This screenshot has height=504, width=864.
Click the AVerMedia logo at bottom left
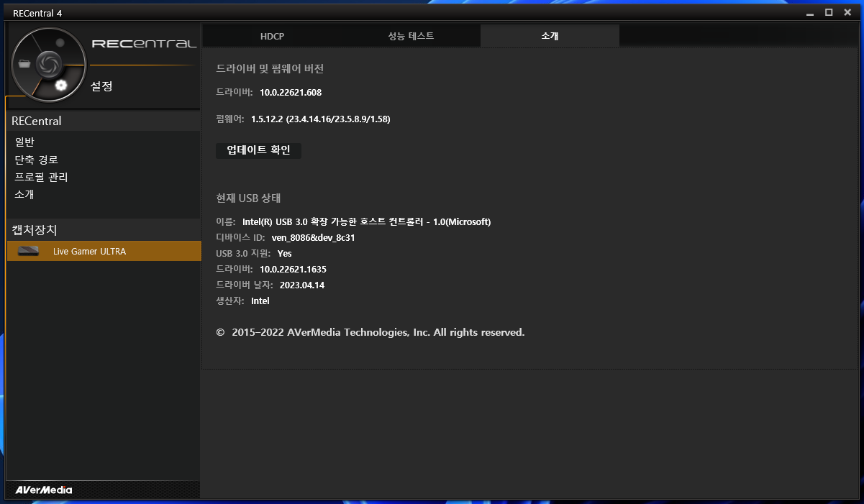[x=44, y=490]
